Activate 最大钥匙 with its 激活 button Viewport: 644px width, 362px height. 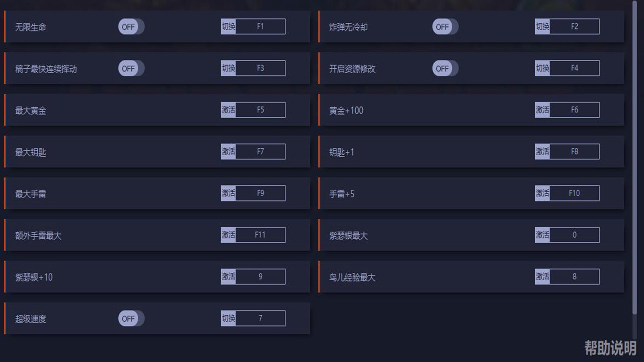tap(228, 152)
